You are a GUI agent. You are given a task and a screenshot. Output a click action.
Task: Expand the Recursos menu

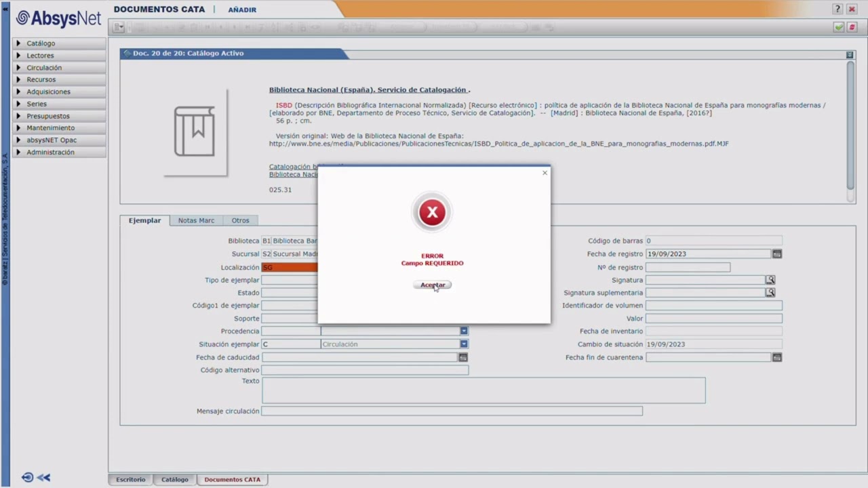pos(60,79)
